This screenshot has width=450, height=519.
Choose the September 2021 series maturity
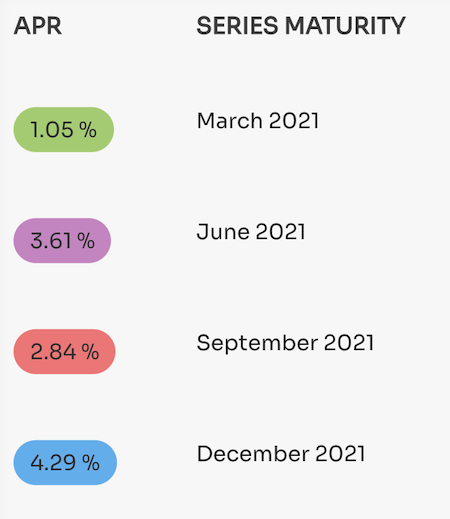285,343
